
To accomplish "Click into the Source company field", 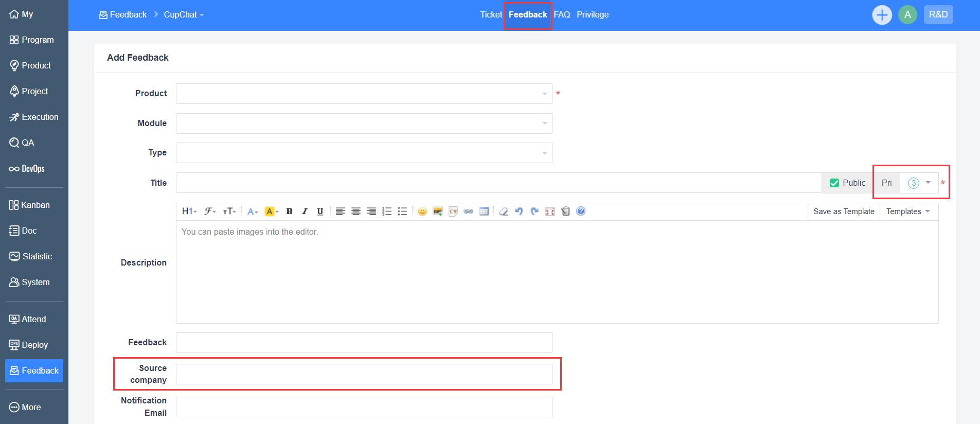I will [x=364, y=374].
